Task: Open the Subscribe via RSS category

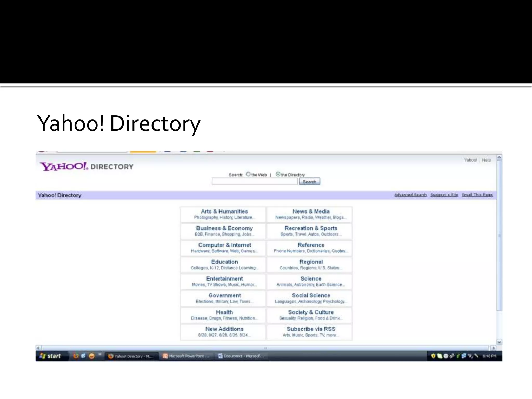Action: [x=311, y=329]
